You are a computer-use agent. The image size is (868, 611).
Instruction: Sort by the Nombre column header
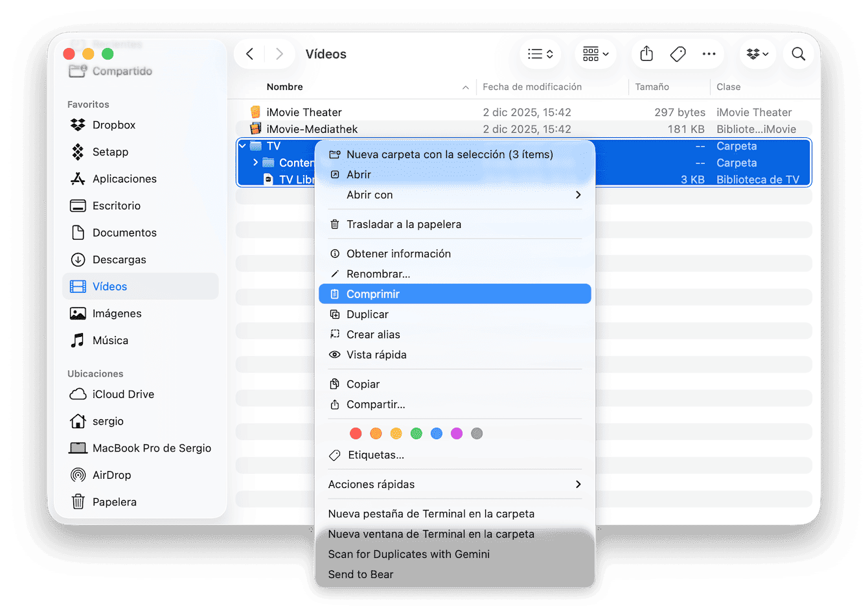pyautogui.click(x=284, y=87)
